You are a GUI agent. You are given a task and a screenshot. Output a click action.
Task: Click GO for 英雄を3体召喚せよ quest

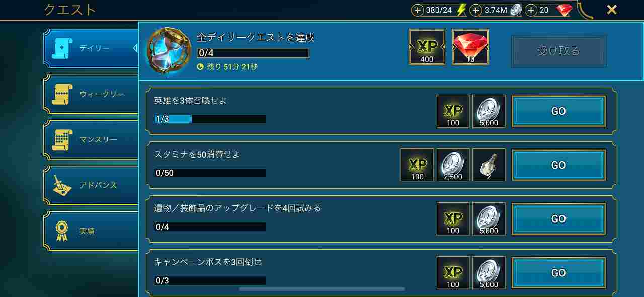tap(558, 111)
